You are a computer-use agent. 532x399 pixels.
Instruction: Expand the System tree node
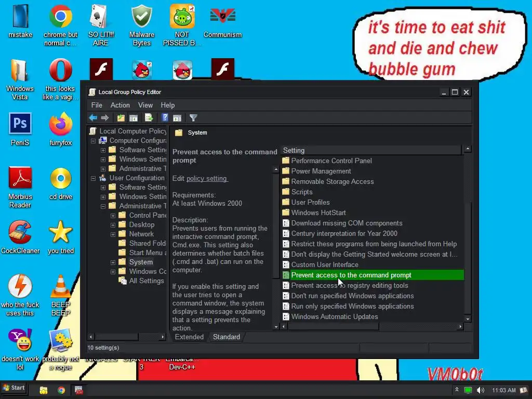[113, 262]
